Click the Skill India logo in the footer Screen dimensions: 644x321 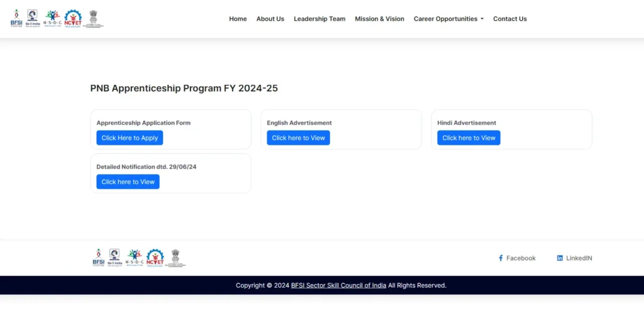[114, 257]
